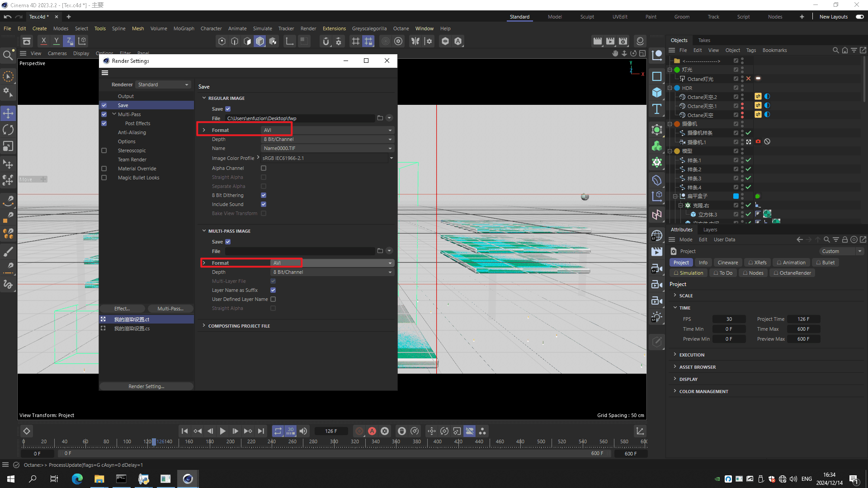Click the Play Forwards button in timeline
This screenshot has width=868, height=488.
point(222,431)
